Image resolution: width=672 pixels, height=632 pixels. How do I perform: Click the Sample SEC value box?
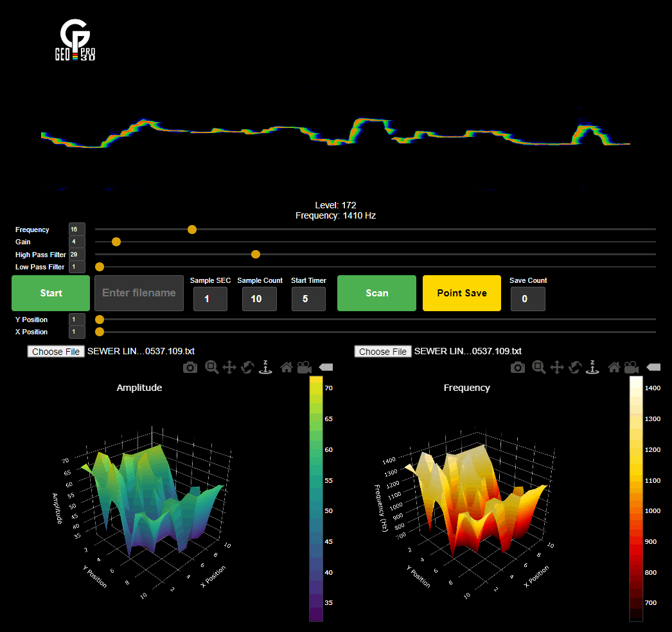point(210,298)
